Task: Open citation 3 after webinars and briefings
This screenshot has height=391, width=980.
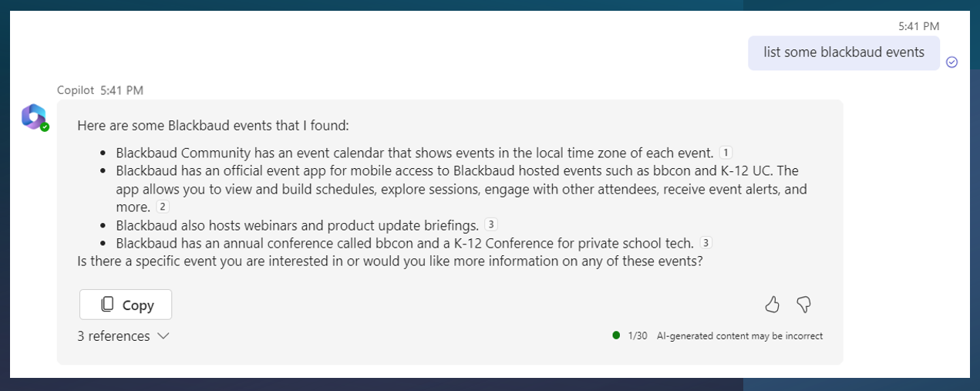Action: click(490, 224)
